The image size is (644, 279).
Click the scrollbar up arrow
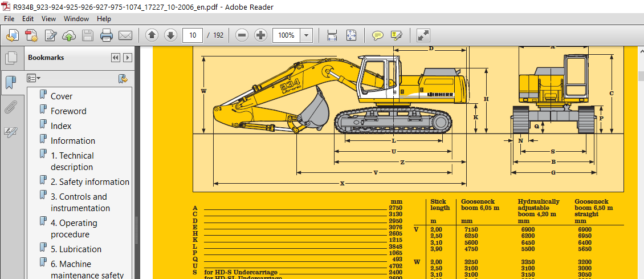(641, 51)
